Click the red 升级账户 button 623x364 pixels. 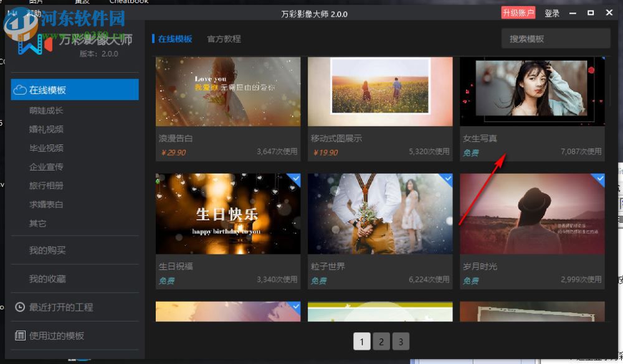click(x=519, y=13)
